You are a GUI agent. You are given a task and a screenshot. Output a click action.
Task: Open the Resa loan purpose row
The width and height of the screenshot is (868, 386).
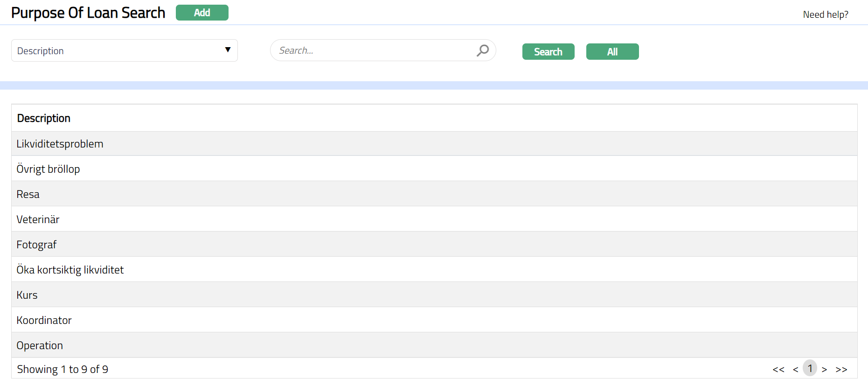[28, 194]
